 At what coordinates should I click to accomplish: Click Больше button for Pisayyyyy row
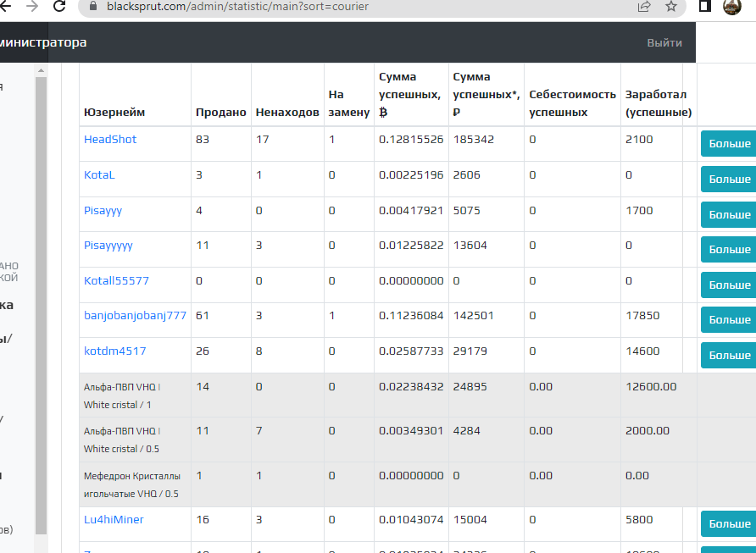729,250
